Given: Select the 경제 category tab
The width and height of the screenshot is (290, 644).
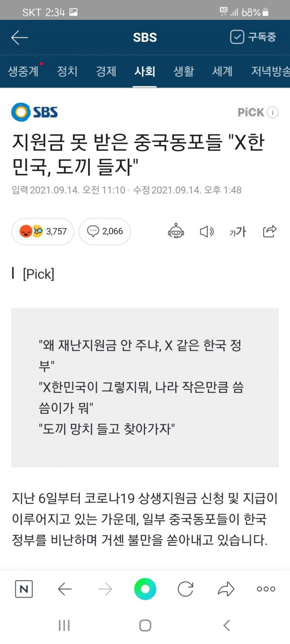Looking at the screenshot, I should (106, 72).
